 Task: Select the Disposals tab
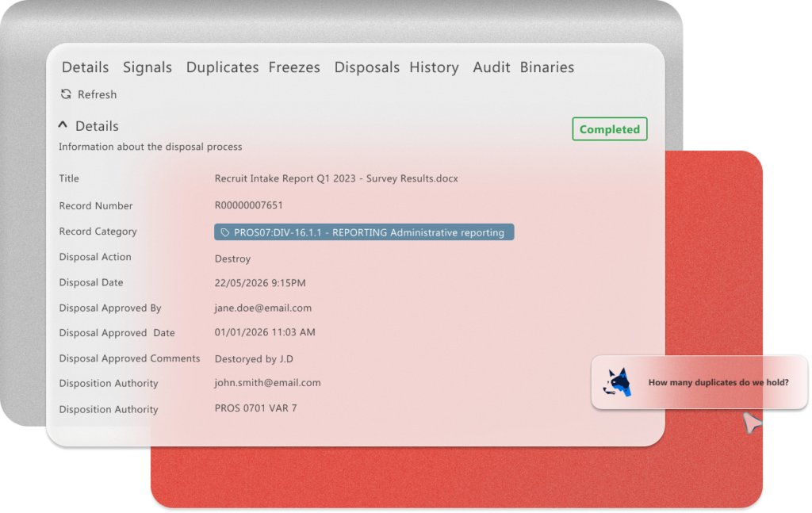click(x=366, y=67)
